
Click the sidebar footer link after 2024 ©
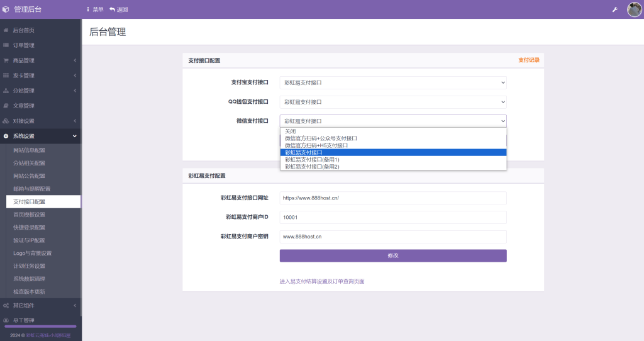click(48, 335)
